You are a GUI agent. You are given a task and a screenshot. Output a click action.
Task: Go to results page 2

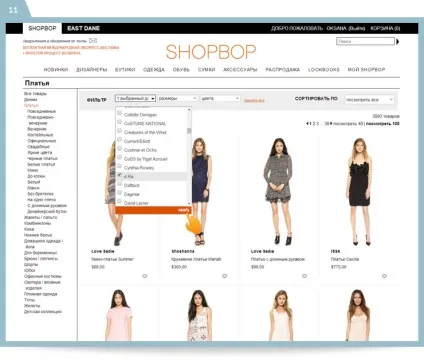314,124
